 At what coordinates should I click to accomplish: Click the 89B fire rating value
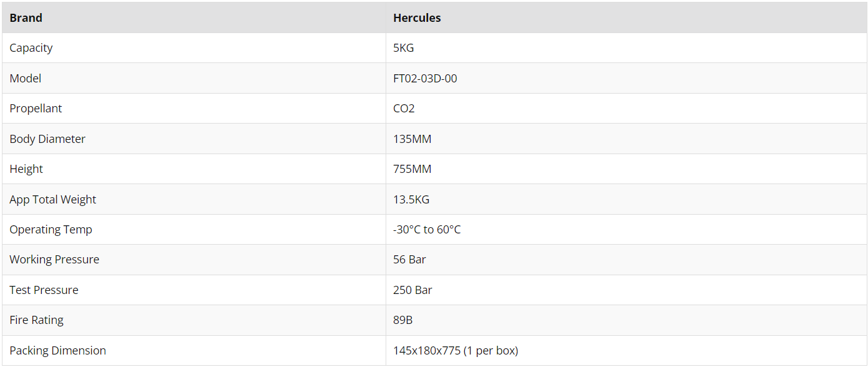pos(403,320)
